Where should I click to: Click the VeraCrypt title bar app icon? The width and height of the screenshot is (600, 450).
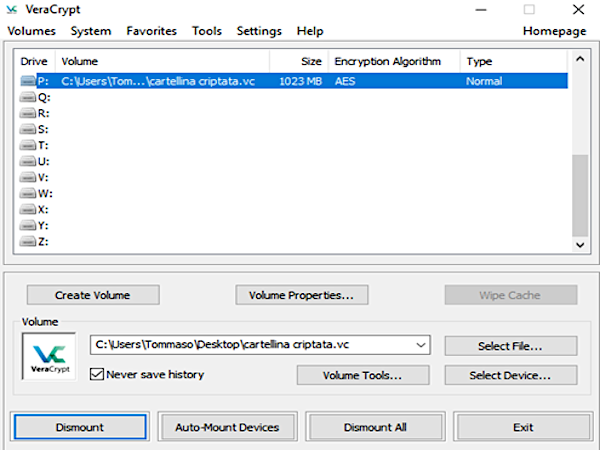pos(13,10)
